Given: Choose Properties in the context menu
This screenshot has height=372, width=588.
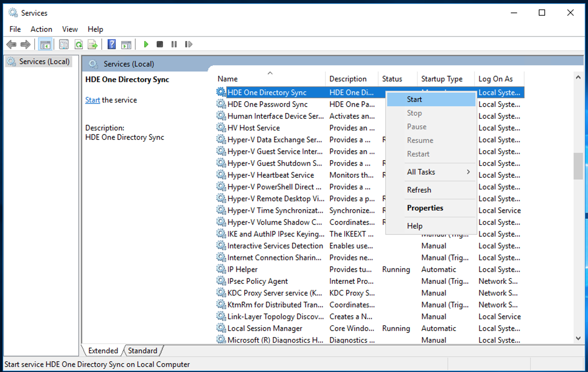Looking at the screenshot, I should 431,208.
